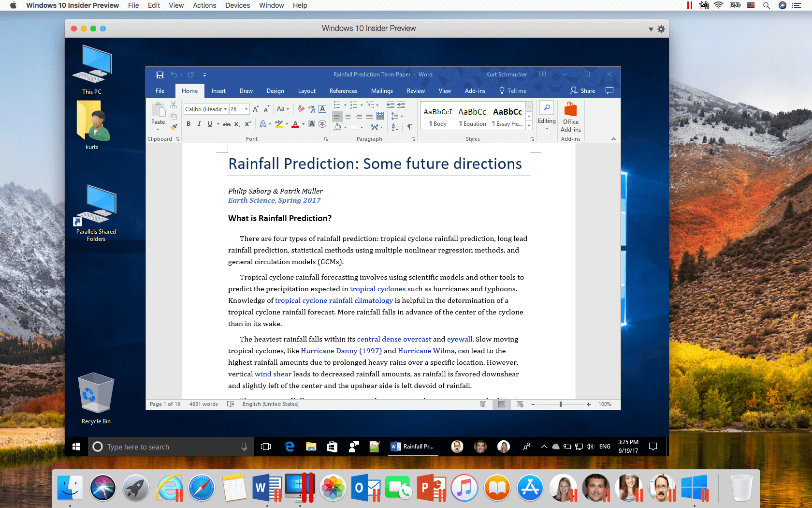This screenshot has width=812, height=508.
Task: Collapse the ribbon with chevron
Action: (x=613, y=139)
